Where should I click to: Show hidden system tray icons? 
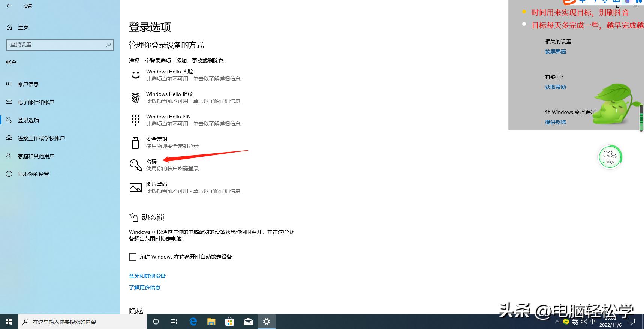pyautogui.click(x=557, y=322)
